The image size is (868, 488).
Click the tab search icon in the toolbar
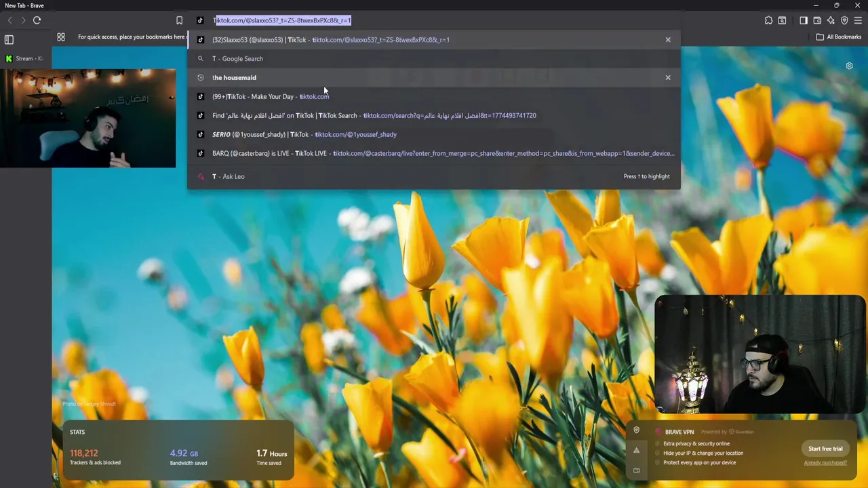click(782, 20)
